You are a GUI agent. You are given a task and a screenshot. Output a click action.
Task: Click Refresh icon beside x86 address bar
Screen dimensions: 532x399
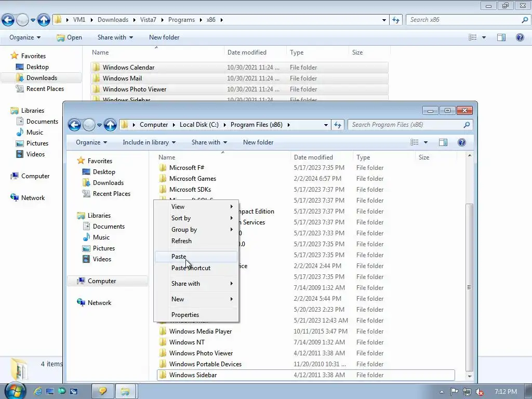point(395,20)
